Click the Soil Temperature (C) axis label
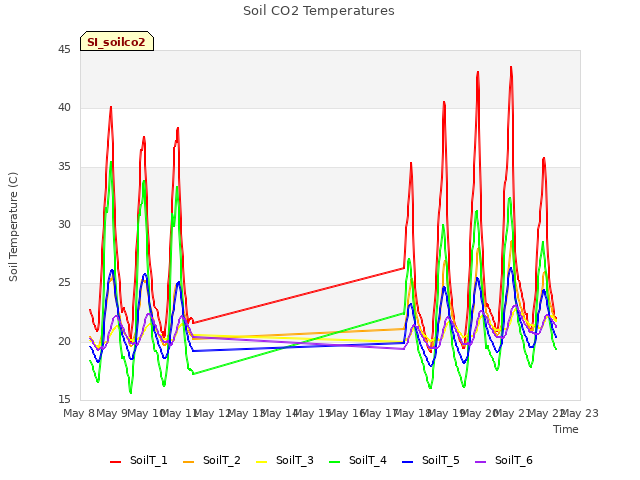This screenshot has width=640, height=480. (13, 227)
